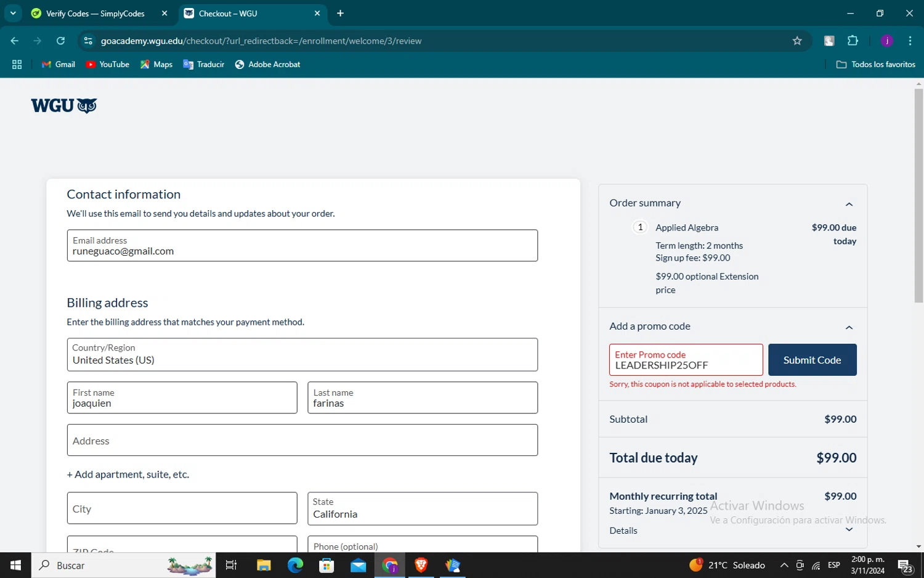Open the Country/Region dropdown
The height and width of the screenshot is (578, 924).
pyautogui.click(x=302, y=354)
